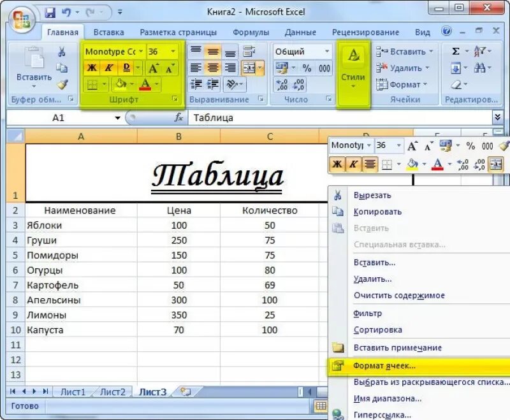Click the Wrap Text icon in alignment
The height and width of the screenshot is (420, 510).
point(249,52)
